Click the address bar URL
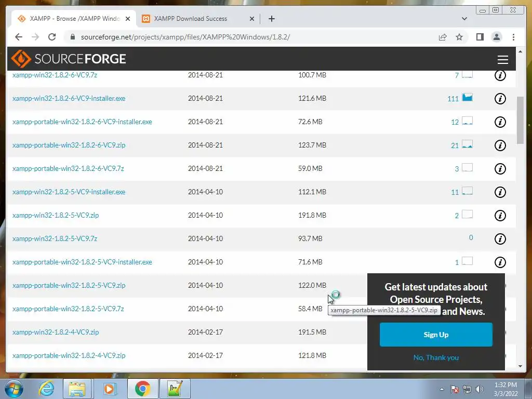 pyautogui.click(x=185, y=37)
